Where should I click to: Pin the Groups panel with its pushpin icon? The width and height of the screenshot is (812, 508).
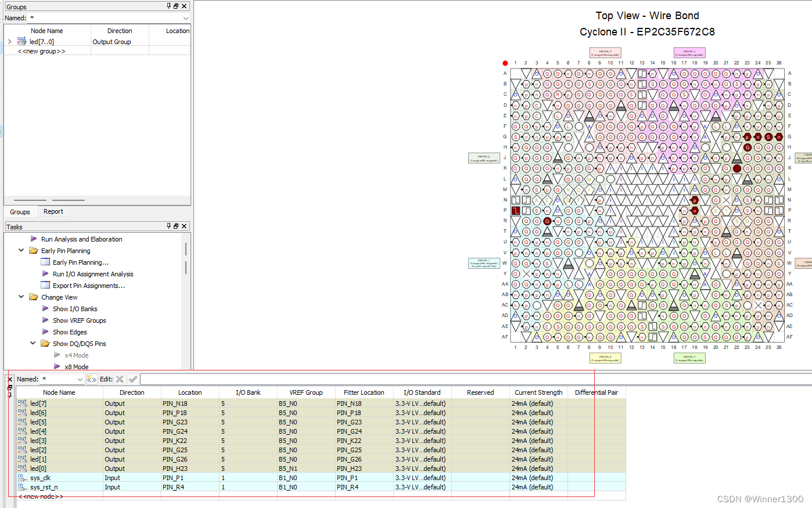tap(169, 6)
